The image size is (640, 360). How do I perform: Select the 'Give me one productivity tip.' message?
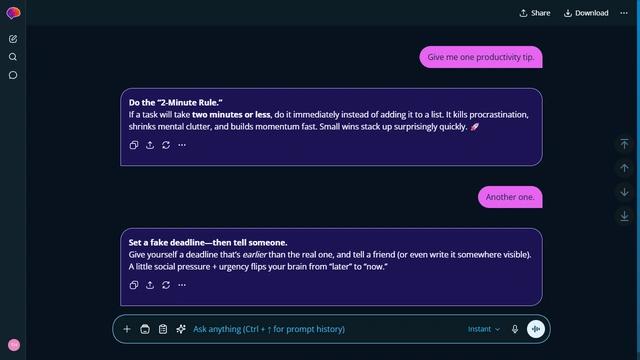click(x=481, y=57)
